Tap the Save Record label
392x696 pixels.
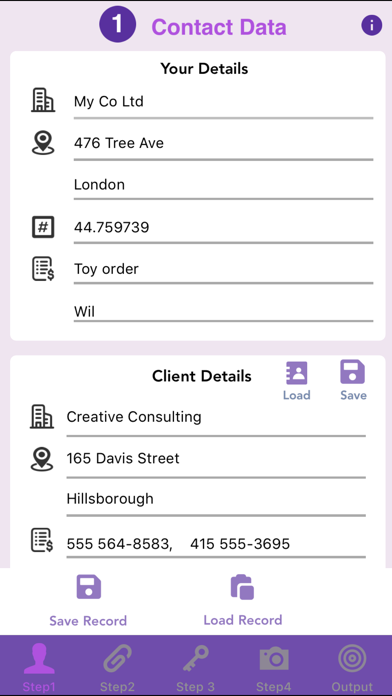pyautogui.click(x=88, y=621)
